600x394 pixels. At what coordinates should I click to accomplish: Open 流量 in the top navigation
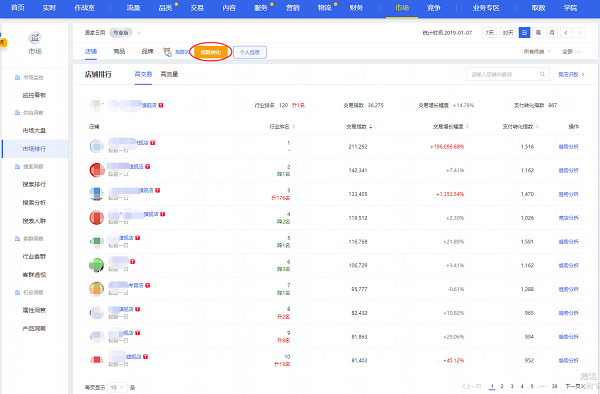pyautogui.click(x=133, y=8)
